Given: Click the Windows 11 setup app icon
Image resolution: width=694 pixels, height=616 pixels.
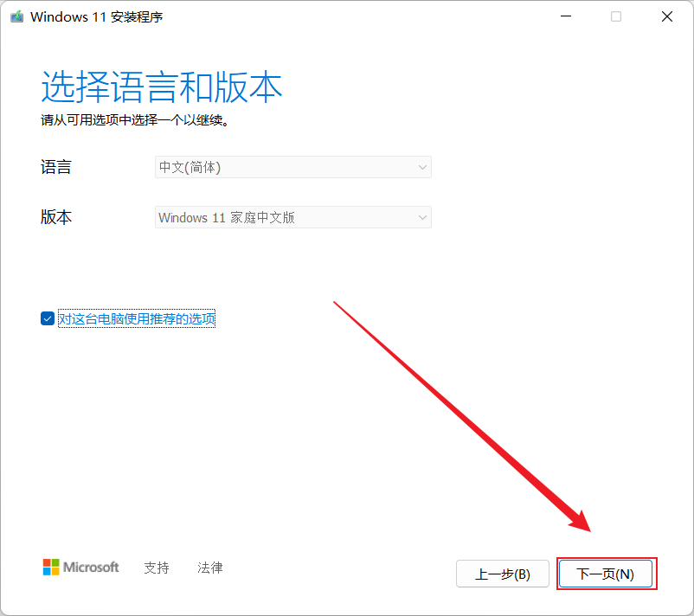Looking at the screenshot, I should click(x=16, y=16).
